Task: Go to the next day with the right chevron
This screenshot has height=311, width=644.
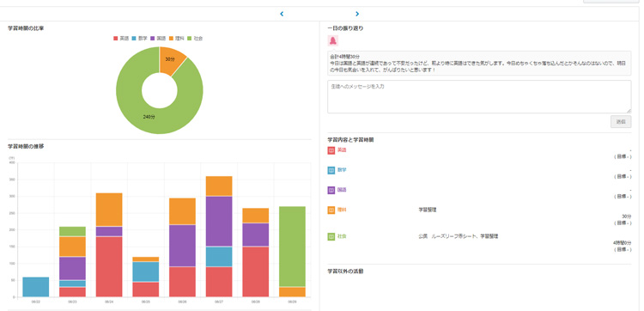Action: click(357, 14)
